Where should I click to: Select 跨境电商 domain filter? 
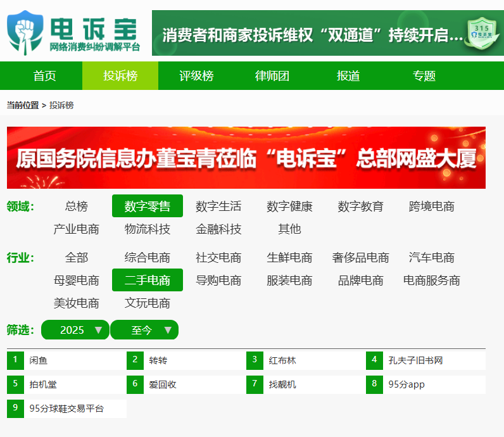point(432,206)
